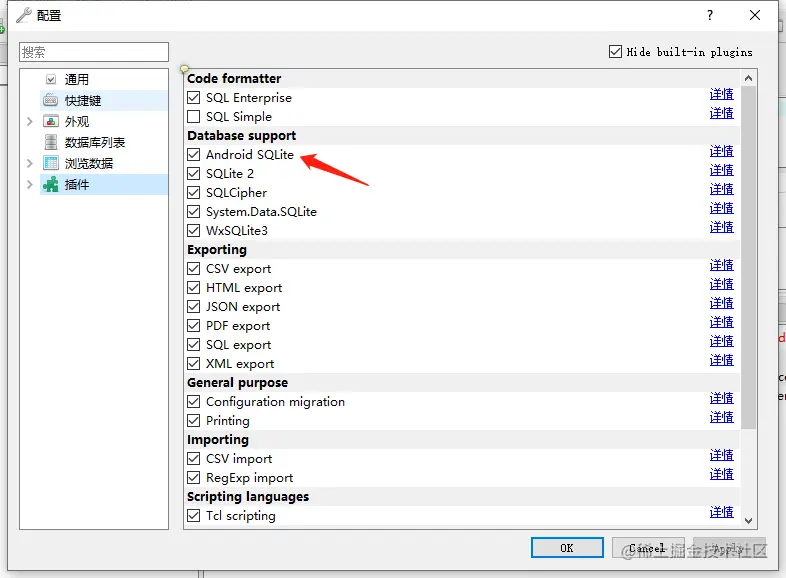Click the Database support header
Image resolution: width=786 pixels, height=578 pixels.
click(242, 136)
